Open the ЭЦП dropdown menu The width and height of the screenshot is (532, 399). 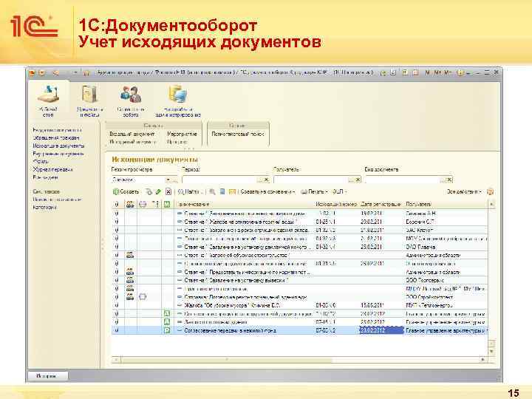[340, 191]
